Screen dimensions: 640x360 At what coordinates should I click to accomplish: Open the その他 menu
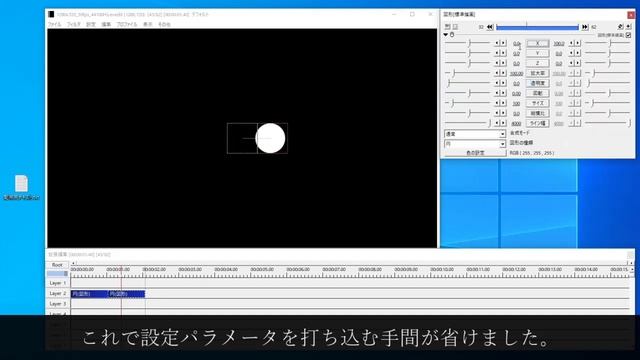pyautogui.click(x=164, y=24)
